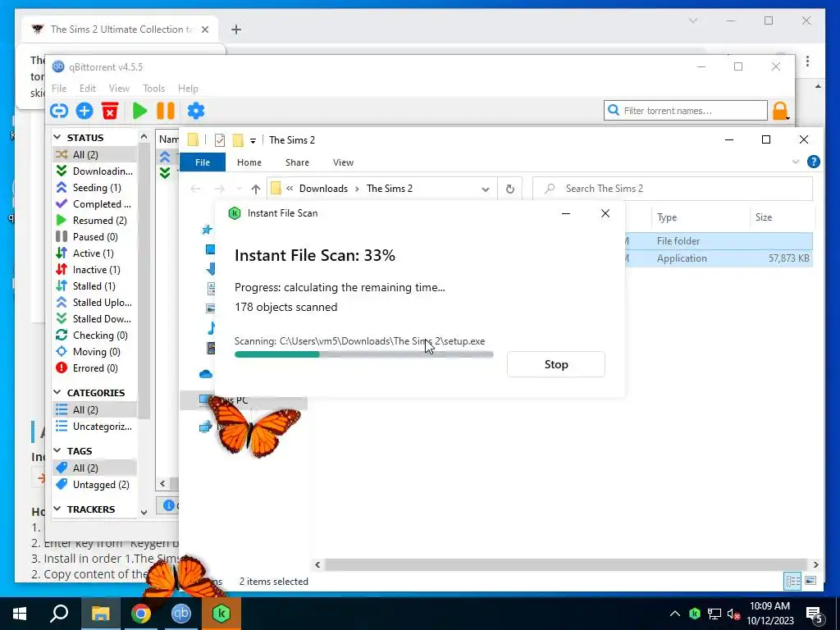Open Explorer File tab

click(203, 162)
